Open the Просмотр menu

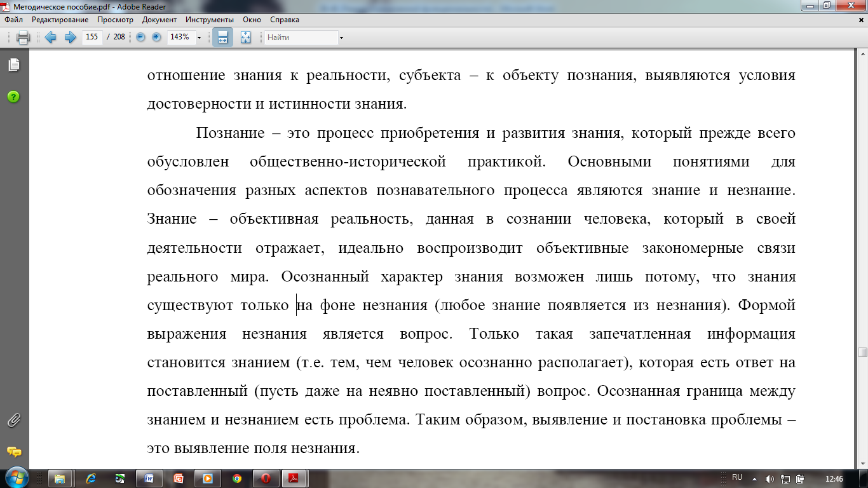tap(115, 20)
